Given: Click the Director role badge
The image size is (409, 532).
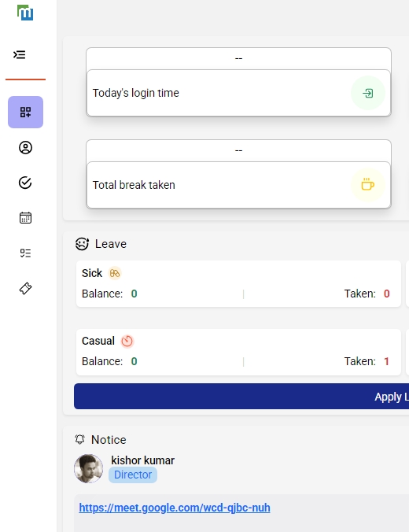Looking at the screenshot, I should click(x=133, y=475).
